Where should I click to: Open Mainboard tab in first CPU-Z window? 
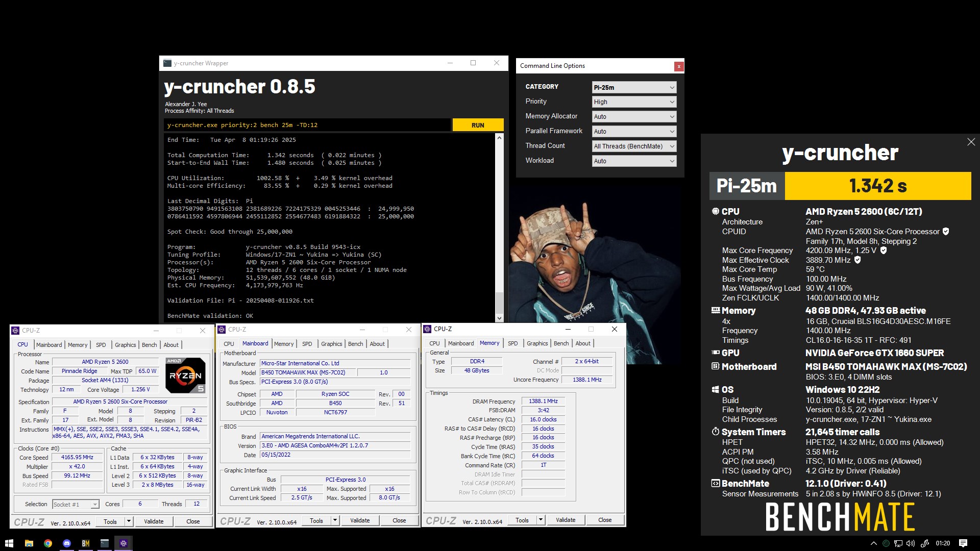pyautogui.click(x=49, y=345)
